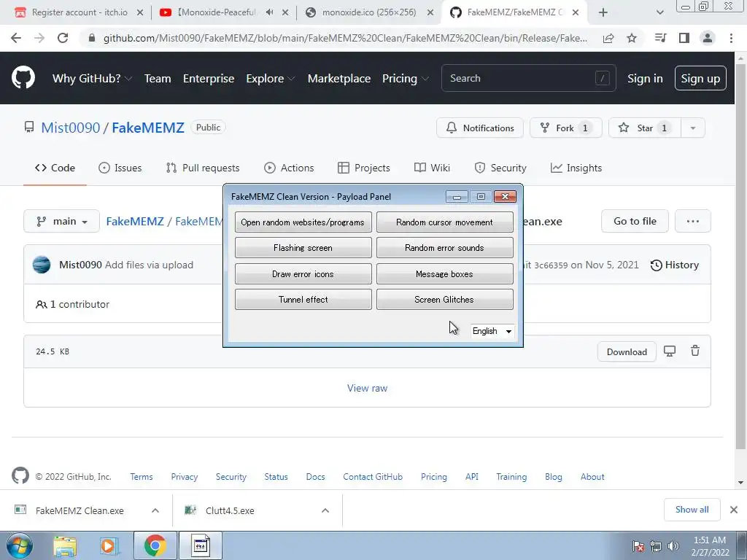Click the Sign up button
Image resolution: width=747 pixels, height=560 pixels.
[x=700, y=78]
